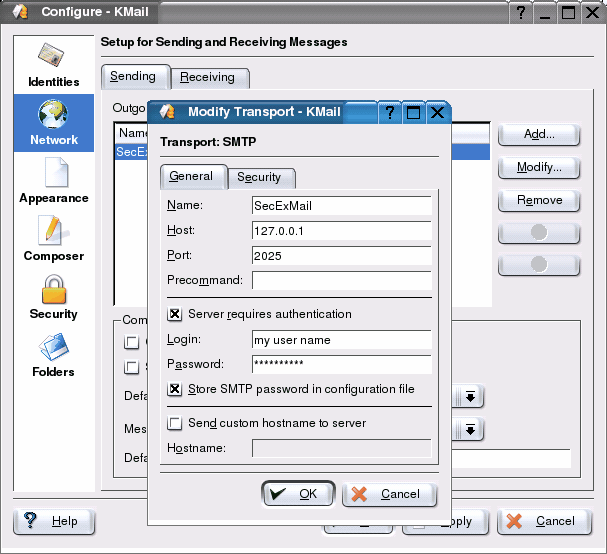The image size is (607, 554).
Task: Open the Appearance page icon
Action: pos(57,172)
